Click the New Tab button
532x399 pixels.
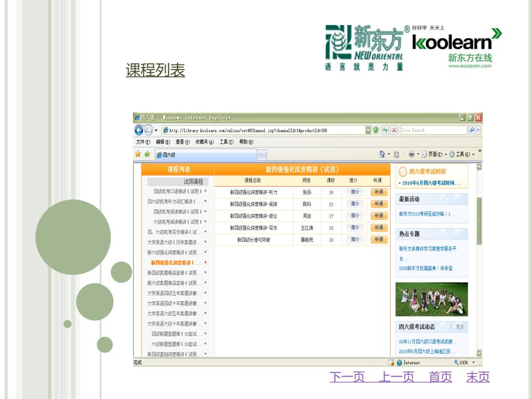coord(262,155)
